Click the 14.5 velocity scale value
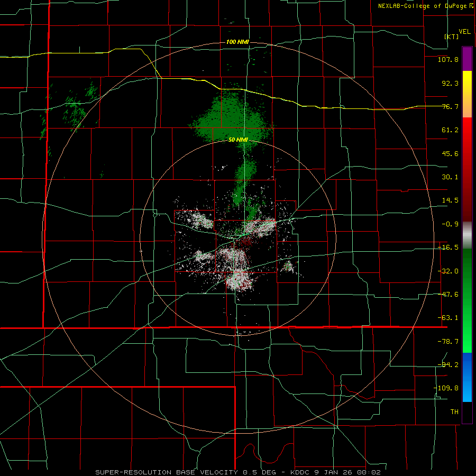 450,200
